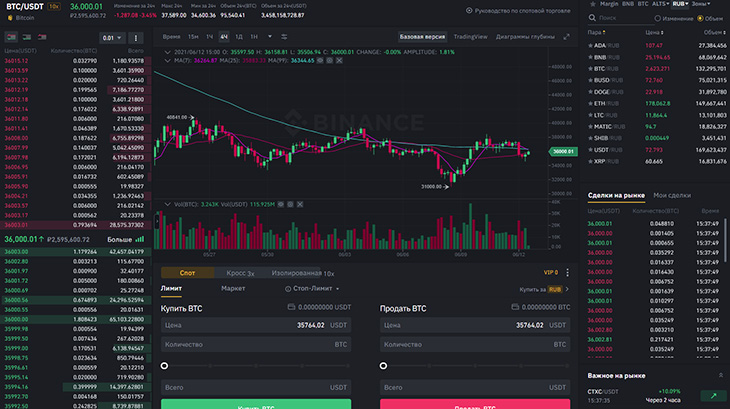Click the Купить за RUB link
This screenshot has width=730, height=409.
(544, 289)
